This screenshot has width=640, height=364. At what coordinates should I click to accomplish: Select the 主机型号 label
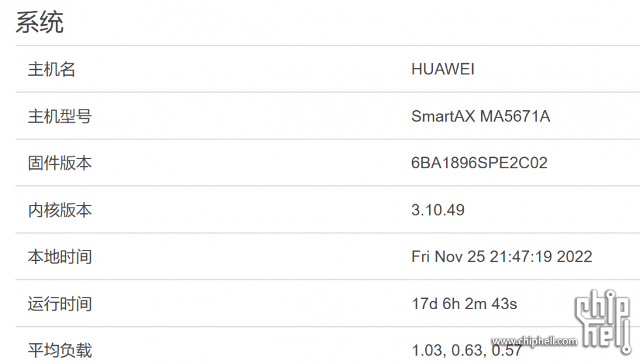(59, 116)
